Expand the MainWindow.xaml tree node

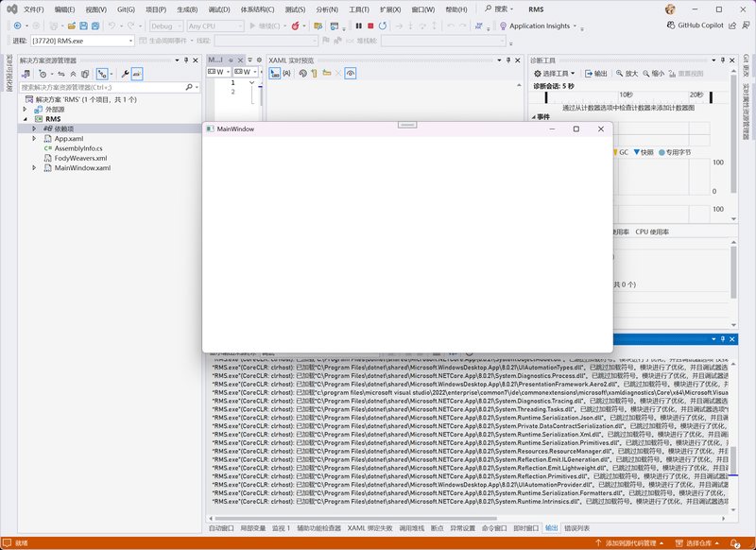35,168
